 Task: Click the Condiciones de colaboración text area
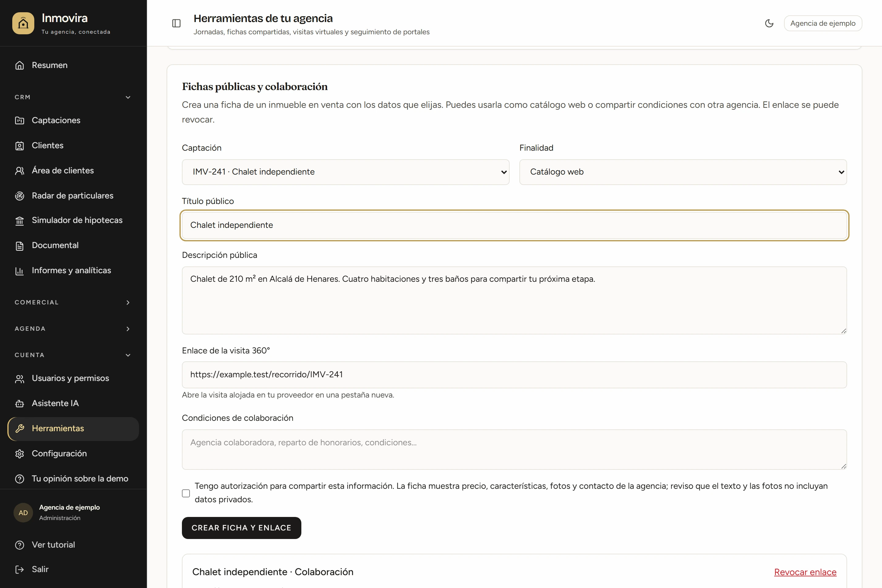click(x=514, y=449)
